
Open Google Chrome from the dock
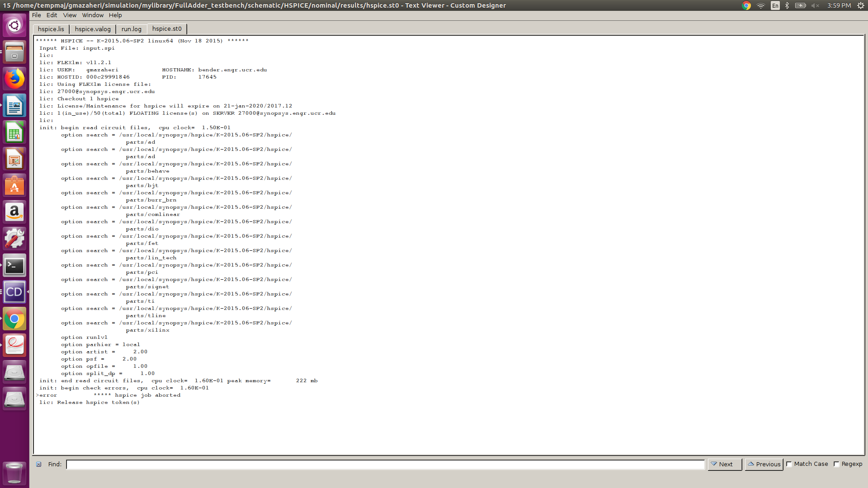[14, 319]
